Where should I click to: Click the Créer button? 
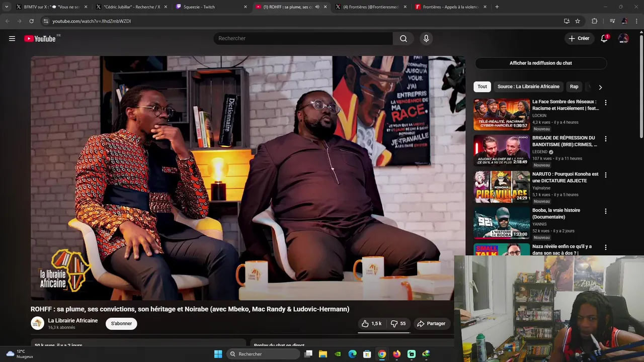579,39
